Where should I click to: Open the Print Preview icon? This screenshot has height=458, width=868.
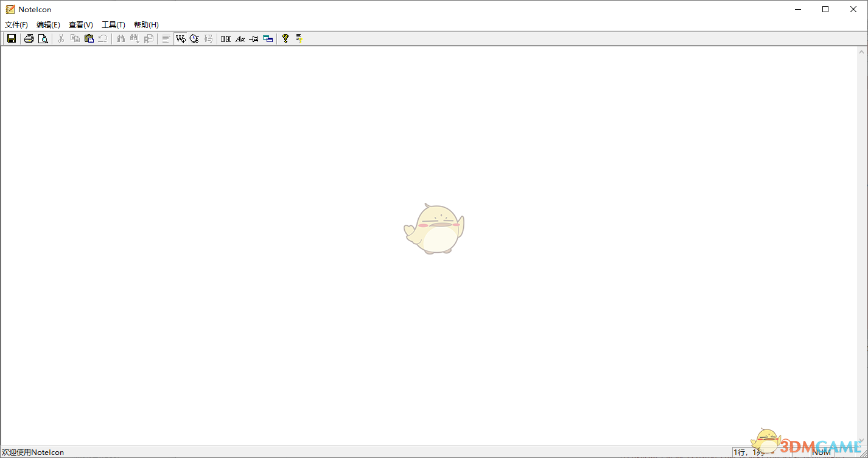pos(43,38)
